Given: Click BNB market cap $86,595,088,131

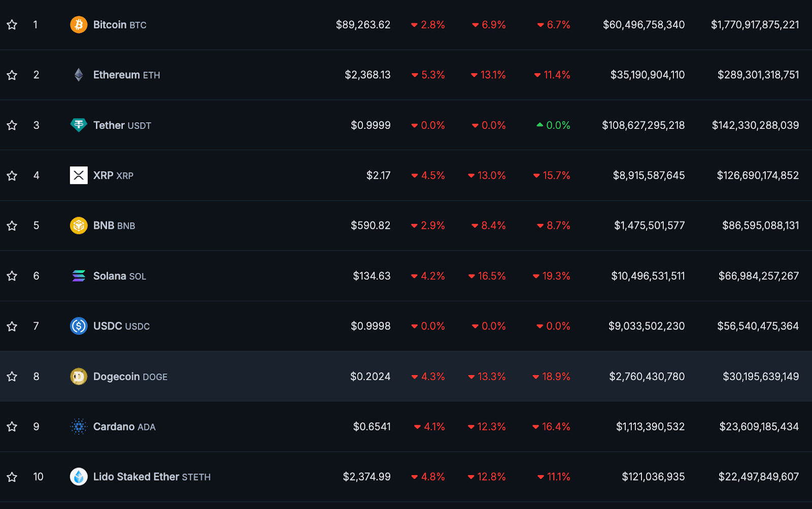Looking at the screenshot, I should pyautogui.click(x=760, y=226).
